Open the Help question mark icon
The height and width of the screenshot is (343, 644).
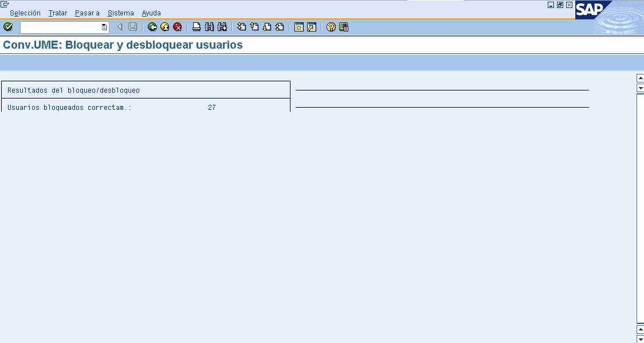331,27
